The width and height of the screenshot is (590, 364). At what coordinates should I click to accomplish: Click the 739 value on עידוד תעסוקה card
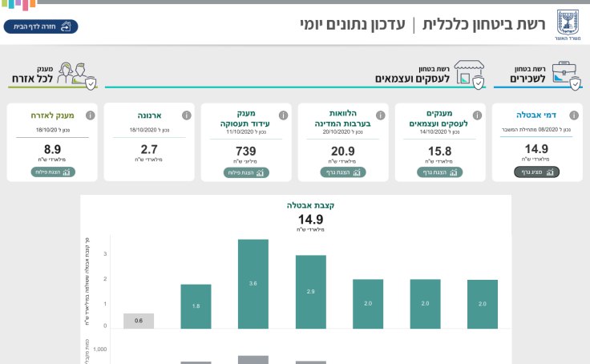(246, 152)
